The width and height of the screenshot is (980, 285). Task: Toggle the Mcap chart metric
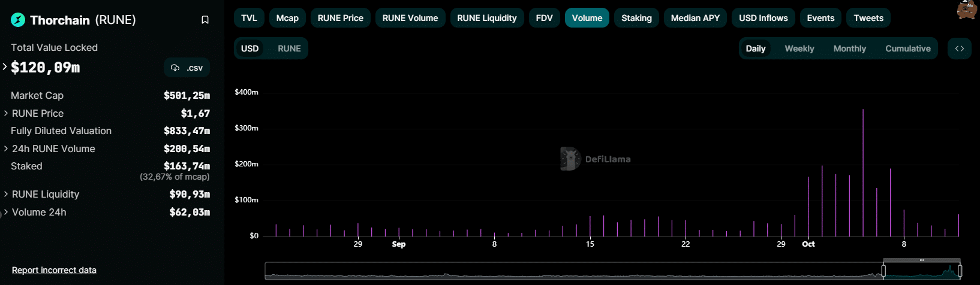(x=287, y=18)
